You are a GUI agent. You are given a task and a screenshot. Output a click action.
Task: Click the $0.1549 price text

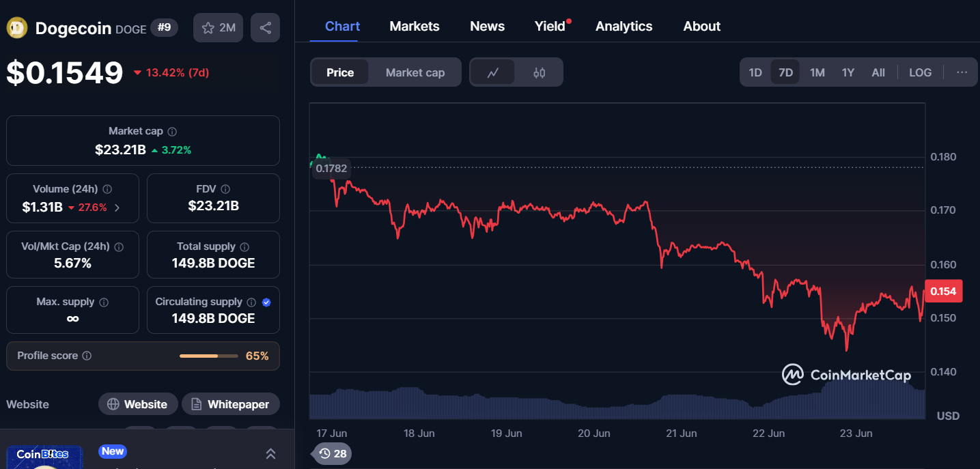click(65, 73)
